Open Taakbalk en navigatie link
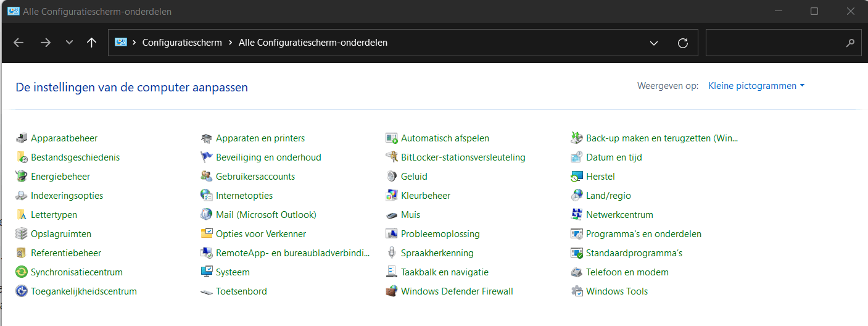This screenshot has height=326, width=868. pos(445,272)
